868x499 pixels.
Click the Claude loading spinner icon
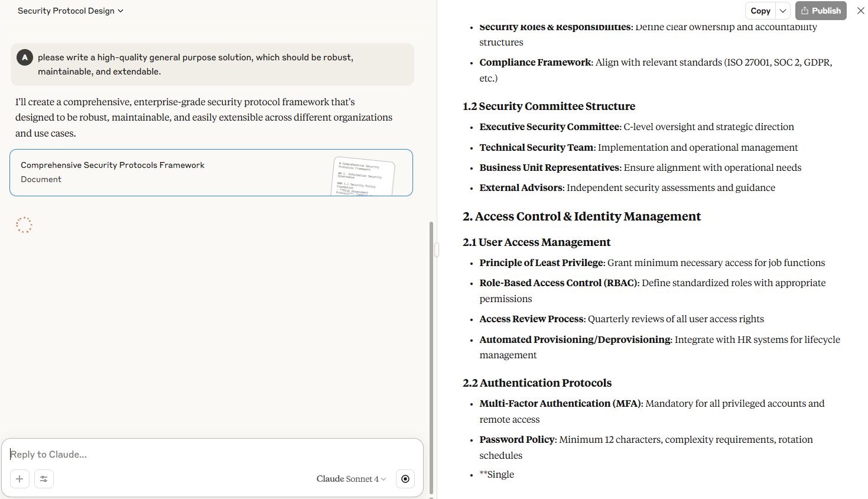coord(24,225)
